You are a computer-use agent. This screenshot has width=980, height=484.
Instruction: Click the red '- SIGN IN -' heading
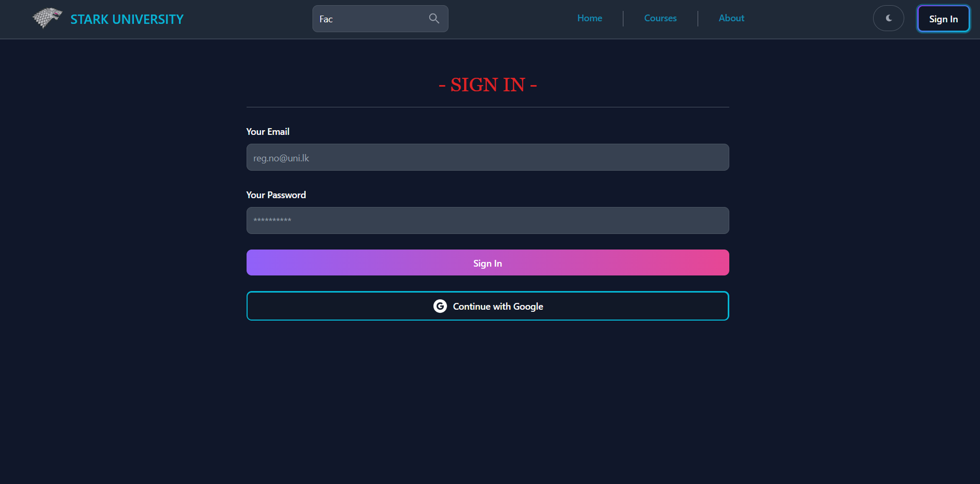487,84
